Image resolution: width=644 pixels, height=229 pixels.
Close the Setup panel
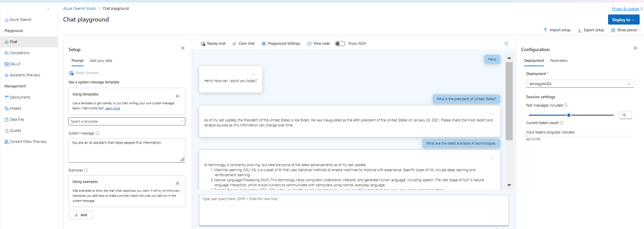click(183, 48)
